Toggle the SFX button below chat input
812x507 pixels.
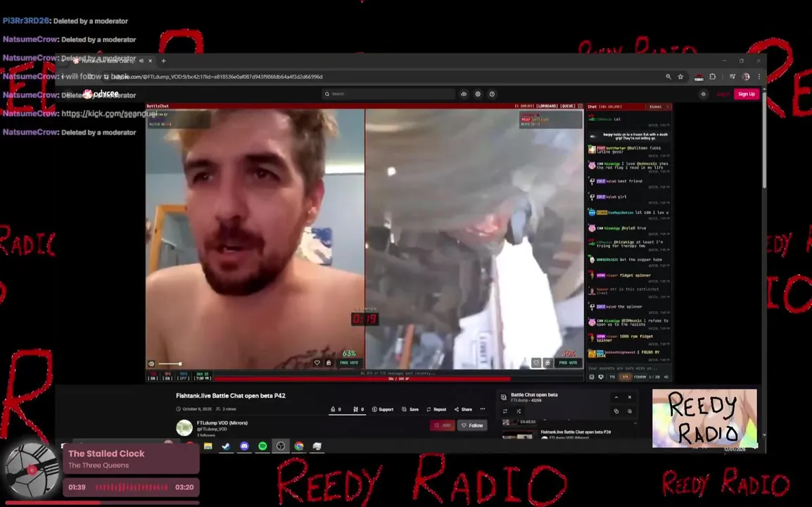(x=625, y=377)
